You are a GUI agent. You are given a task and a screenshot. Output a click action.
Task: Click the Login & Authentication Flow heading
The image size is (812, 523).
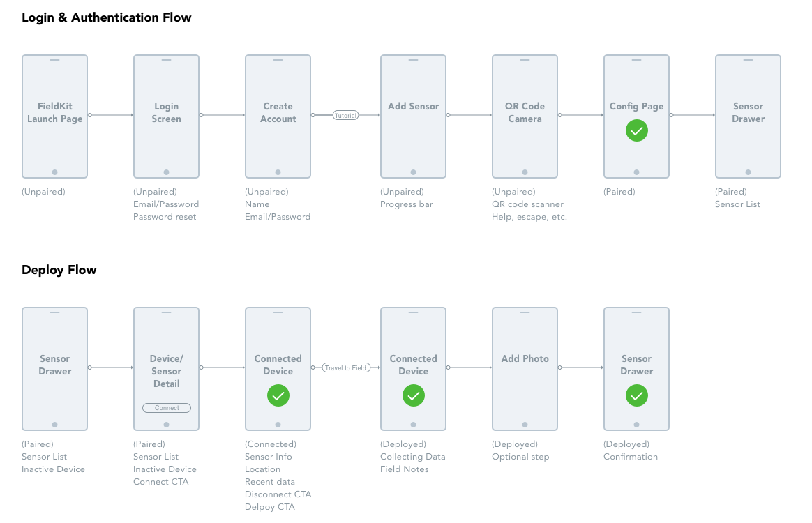pos(107,18)
